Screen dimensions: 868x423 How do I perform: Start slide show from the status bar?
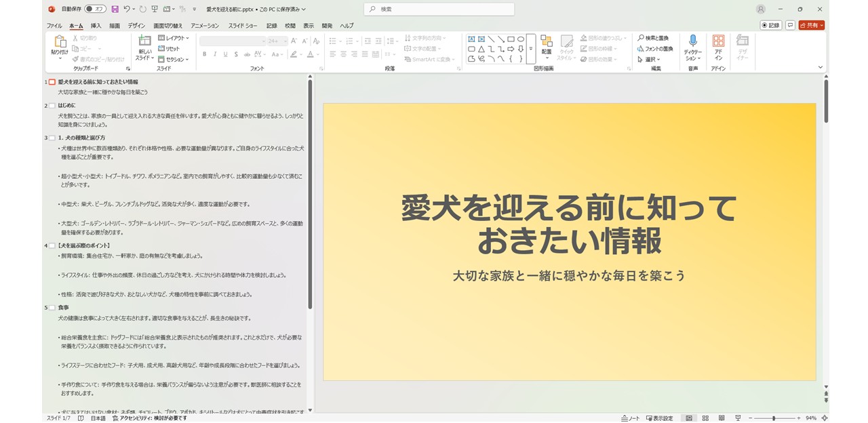tap(738, 418)
